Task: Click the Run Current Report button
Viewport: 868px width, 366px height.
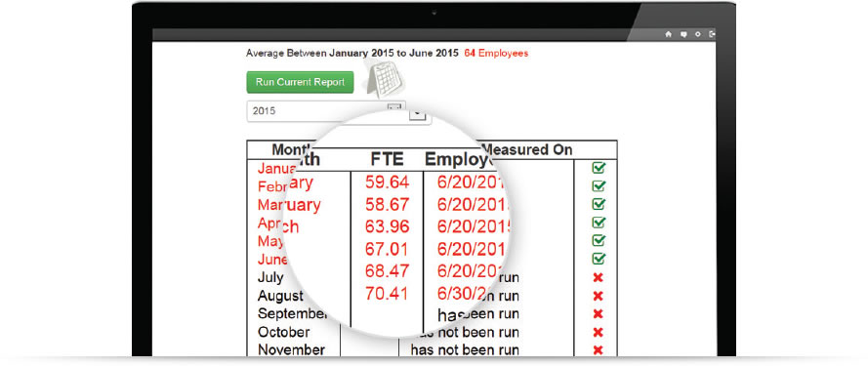Action: coord(300,82)
